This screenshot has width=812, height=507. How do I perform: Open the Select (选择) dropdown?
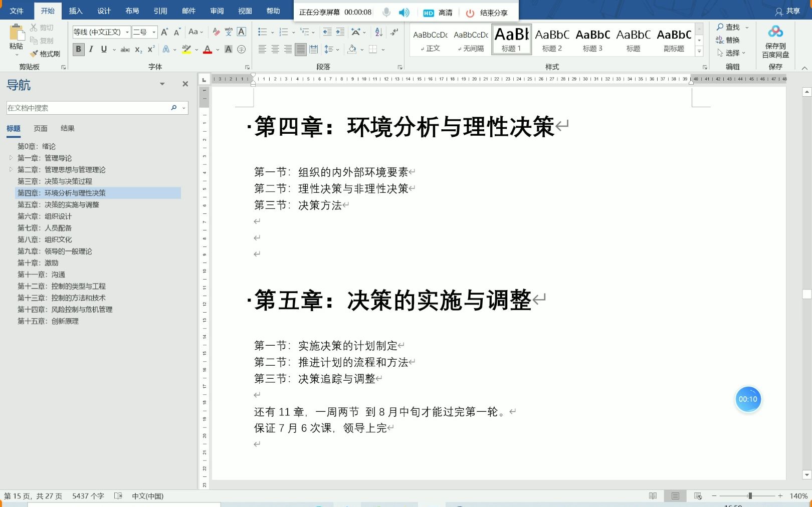point(731,53)
